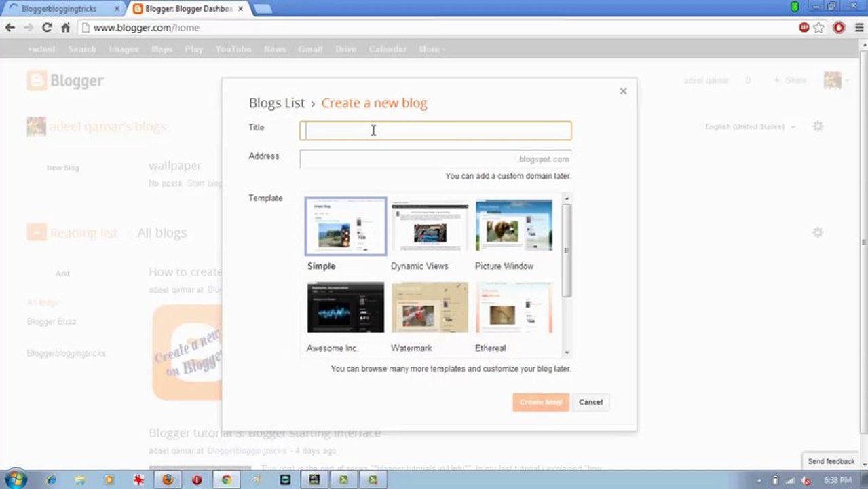868x489 pixels.
Task: Click the template list scroll-up arrow
Action: pos(567,198)
